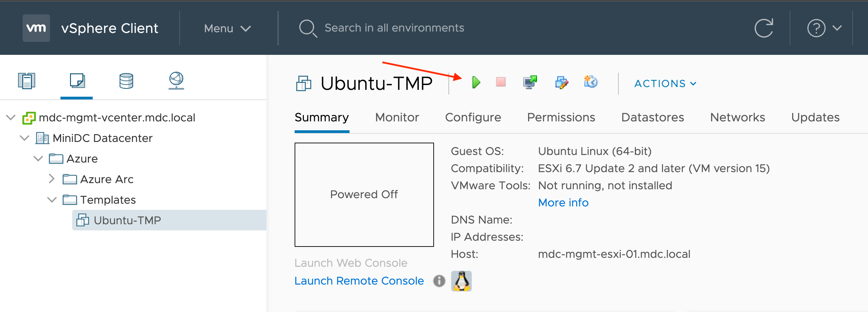Click the info icon beside Remote Console
This screenshot has width=868, height=312.
click(x=439, y=281)
